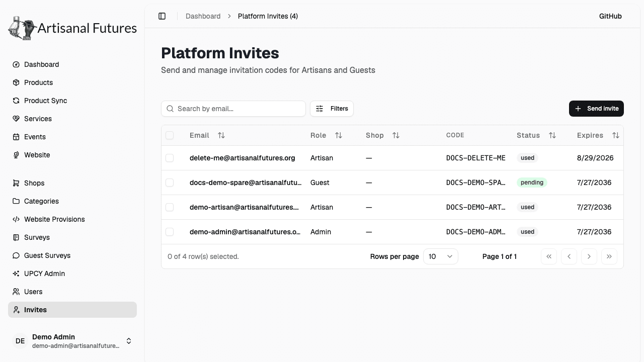Click the Product Sync refresh icon
This screenshot has height=362, width=644.
(16, 101)
